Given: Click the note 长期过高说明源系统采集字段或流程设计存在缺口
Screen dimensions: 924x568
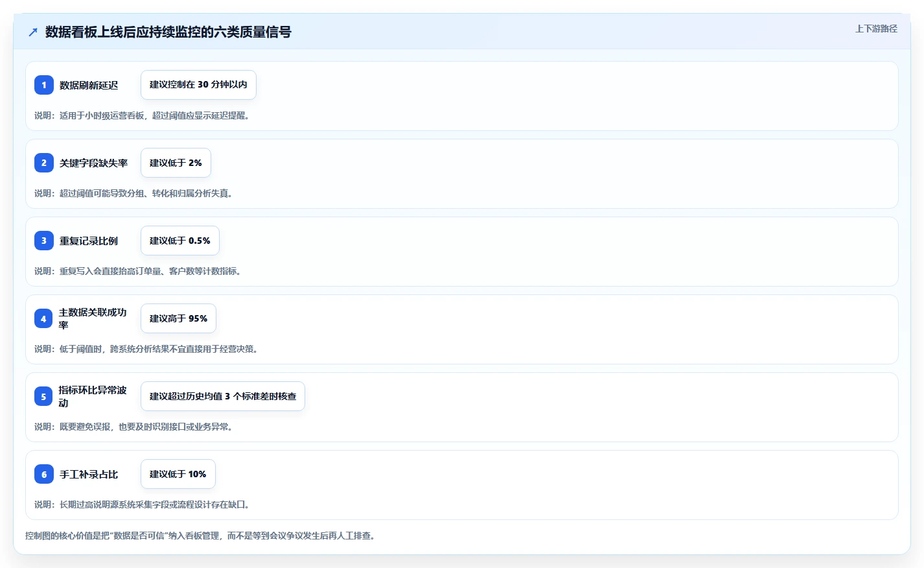Looking at the screenshot, I should (x=142, y=504).
